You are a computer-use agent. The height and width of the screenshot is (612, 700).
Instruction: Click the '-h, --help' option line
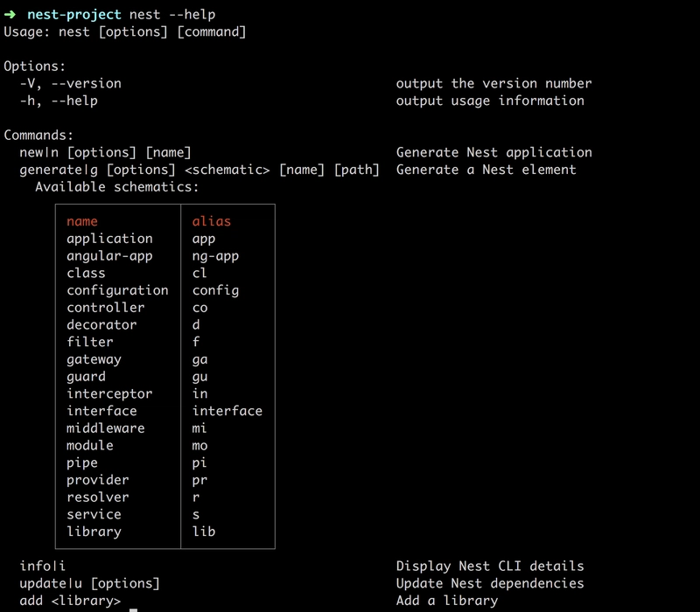(x=59, y=101)
